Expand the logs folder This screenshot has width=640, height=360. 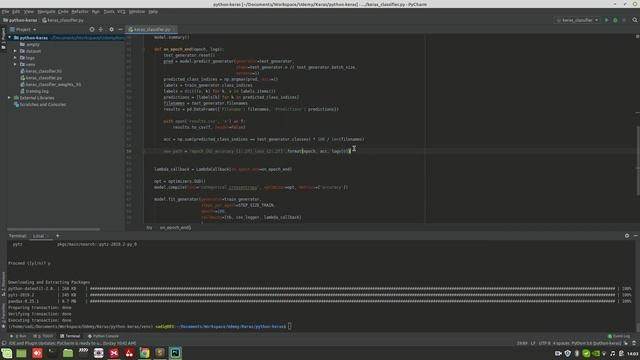(16, 58)
